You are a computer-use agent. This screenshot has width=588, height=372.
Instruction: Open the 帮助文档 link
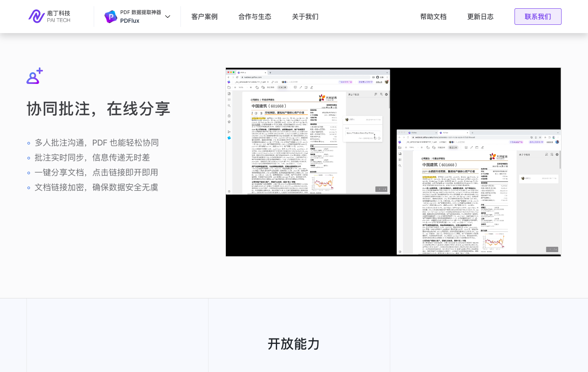pos(433,17)
